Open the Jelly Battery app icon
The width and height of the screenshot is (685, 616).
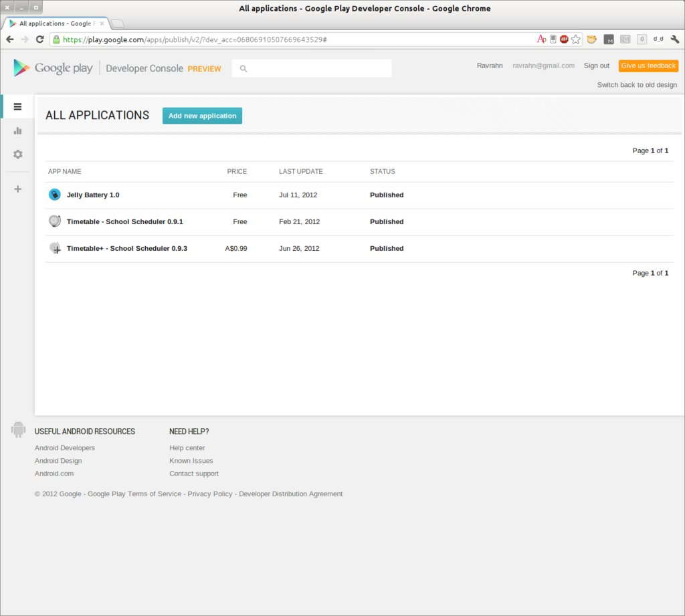click(54, 194)
